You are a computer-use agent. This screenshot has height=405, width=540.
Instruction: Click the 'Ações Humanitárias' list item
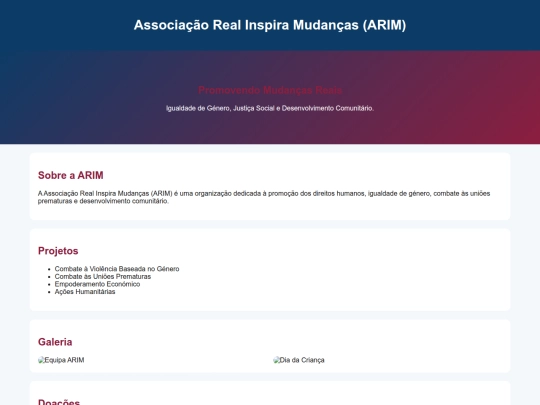[x=85, y=292]
